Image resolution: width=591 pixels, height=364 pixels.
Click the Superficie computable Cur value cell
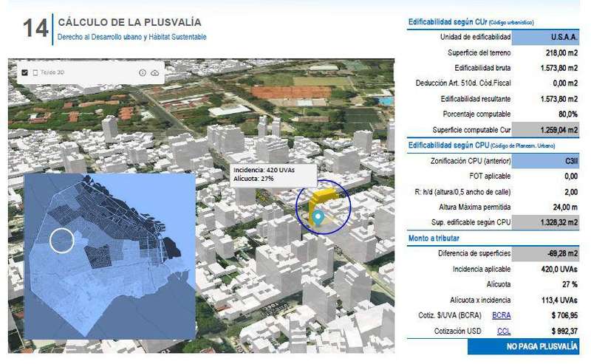546,128
